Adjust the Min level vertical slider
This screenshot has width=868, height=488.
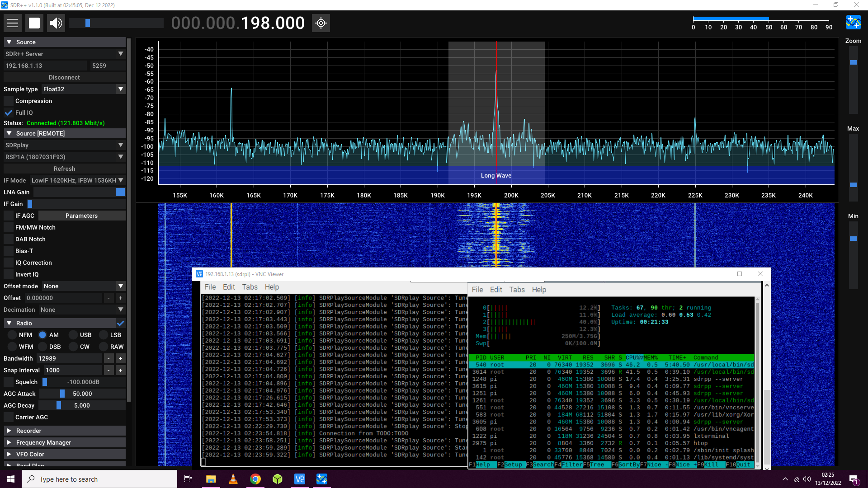854,255
